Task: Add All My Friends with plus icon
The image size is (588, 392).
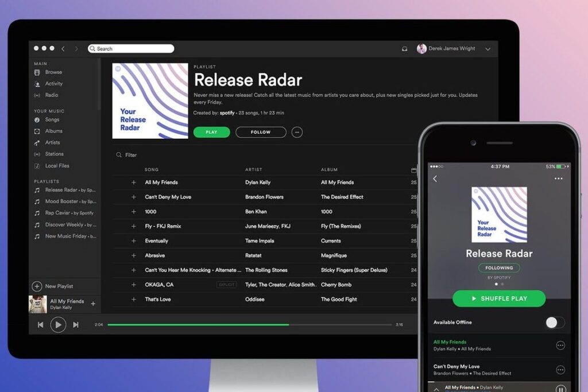Action: (x=133, y=183)
